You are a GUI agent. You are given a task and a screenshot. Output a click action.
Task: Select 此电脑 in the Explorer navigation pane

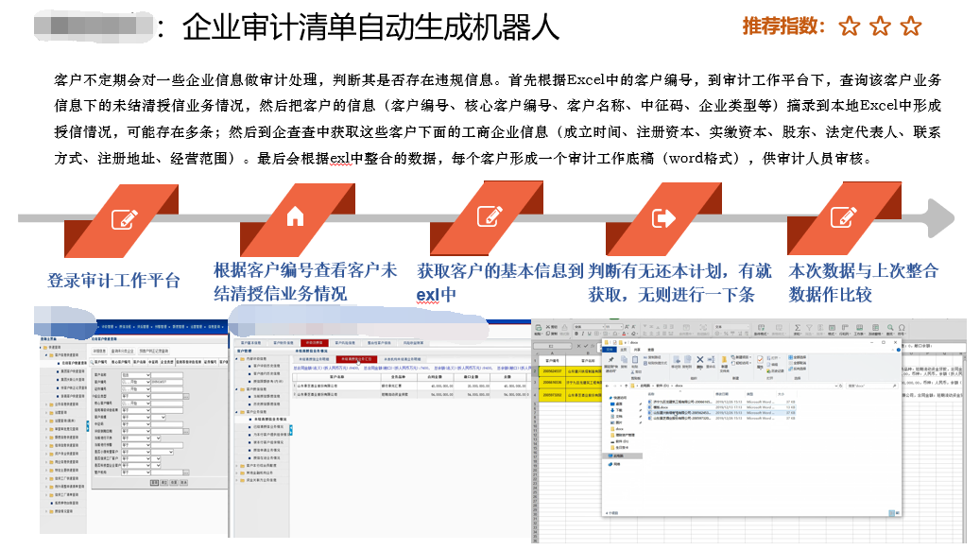(x=616, y=455)
